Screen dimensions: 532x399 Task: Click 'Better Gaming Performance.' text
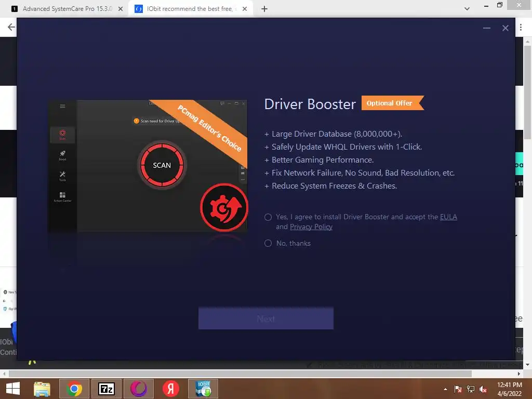323,160
